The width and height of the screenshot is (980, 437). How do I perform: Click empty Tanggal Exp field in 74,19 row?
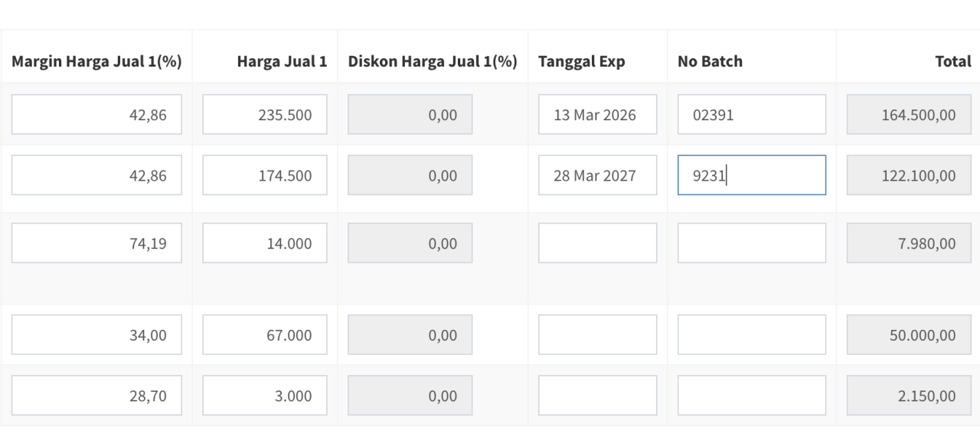coord(597,243)
